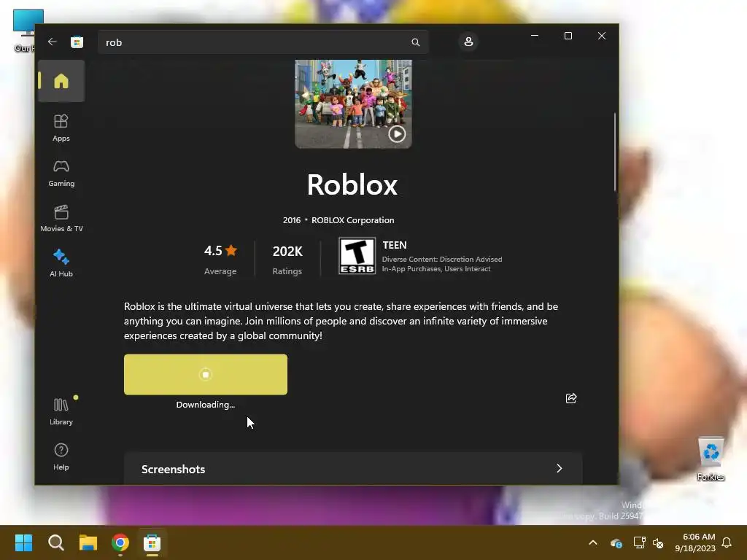Image resolution: width=747 pixels, height=560 pixels.
Task: Select the Forkies Recycle Bin icon
Action: click(711, 459)
